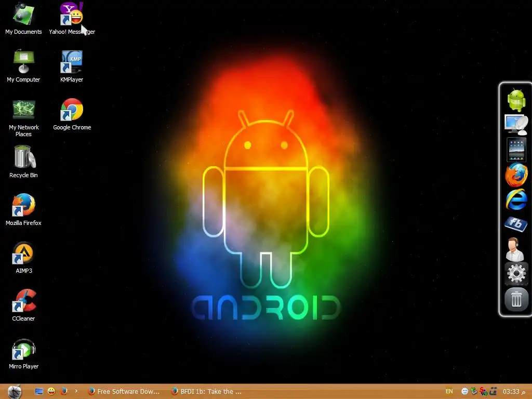Click the Internet Explorer icon in the side dock
The image size is (532, 399).
click(516, 199)
